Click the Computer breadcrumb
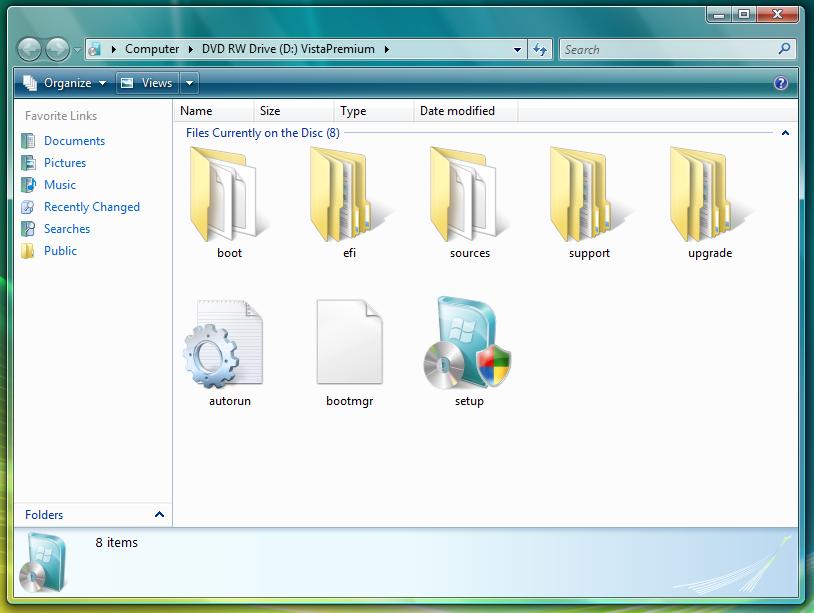 pyautogui.click(x=152, y=49)
